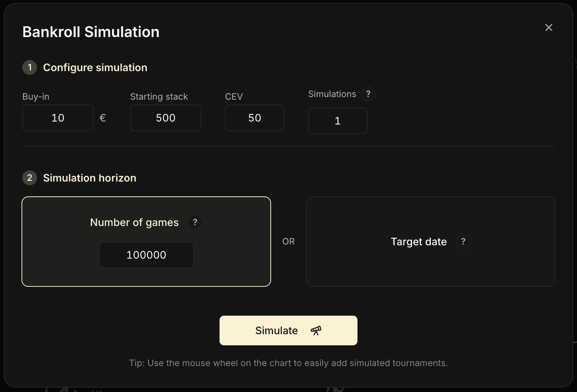This screenshot has width=577, height=392.
Task: Click the step 2 numbered badge
Action: tap(29, 178)
